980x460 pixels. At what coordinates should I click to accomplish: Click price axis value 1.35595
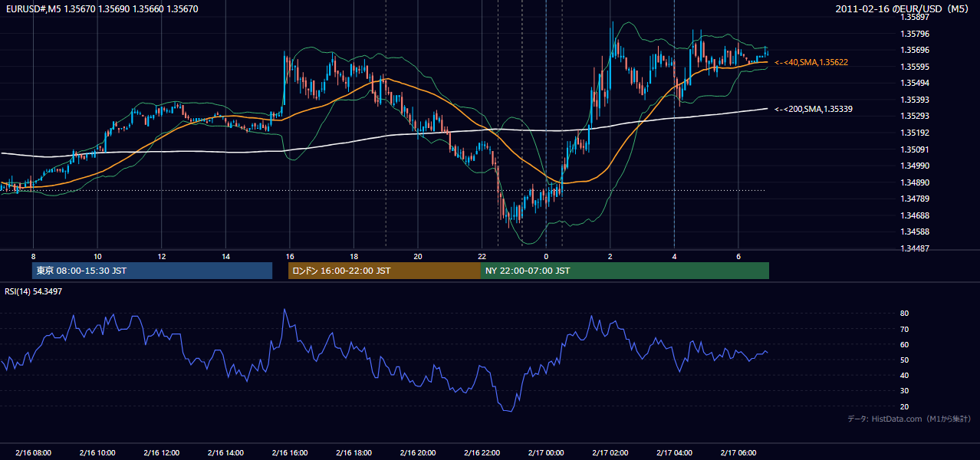(915, 67)
